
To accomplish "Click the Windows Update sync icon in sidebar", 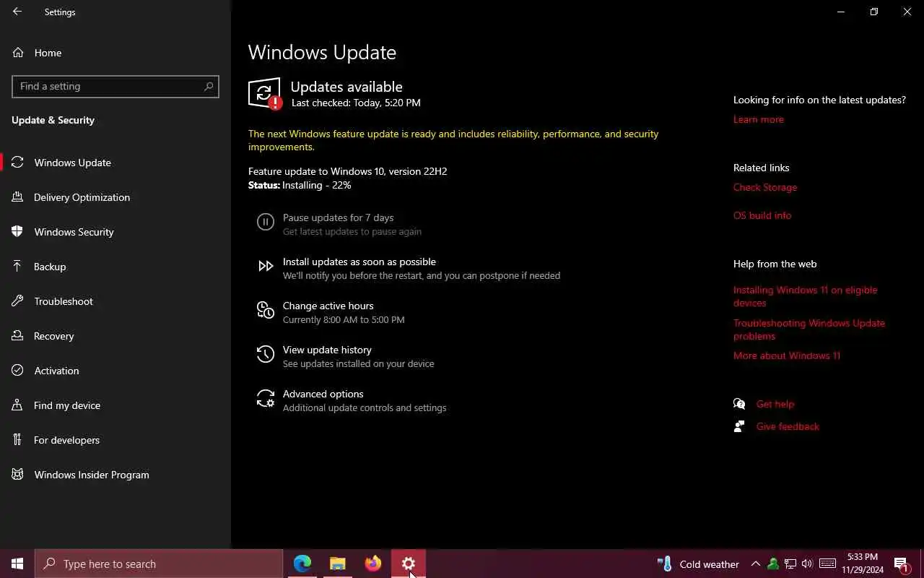I will point(18,163).
